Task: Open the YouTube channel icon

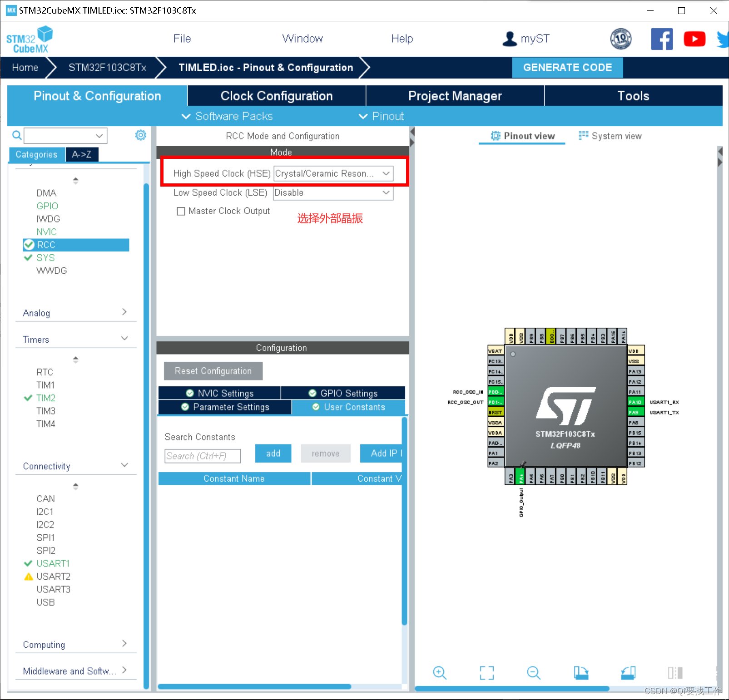Action: pos(694,39)
